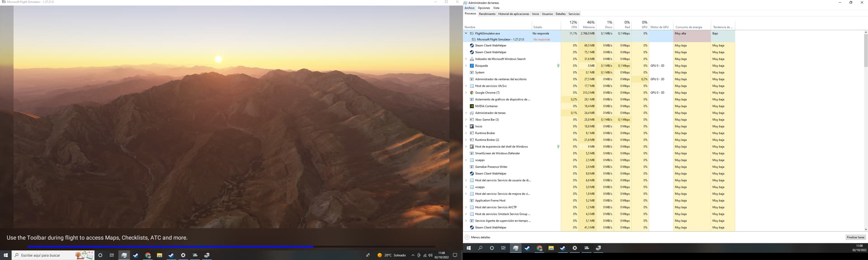Open Task View in the taskbar with the search box
The image size is (868, 260).
coord(112,255)
